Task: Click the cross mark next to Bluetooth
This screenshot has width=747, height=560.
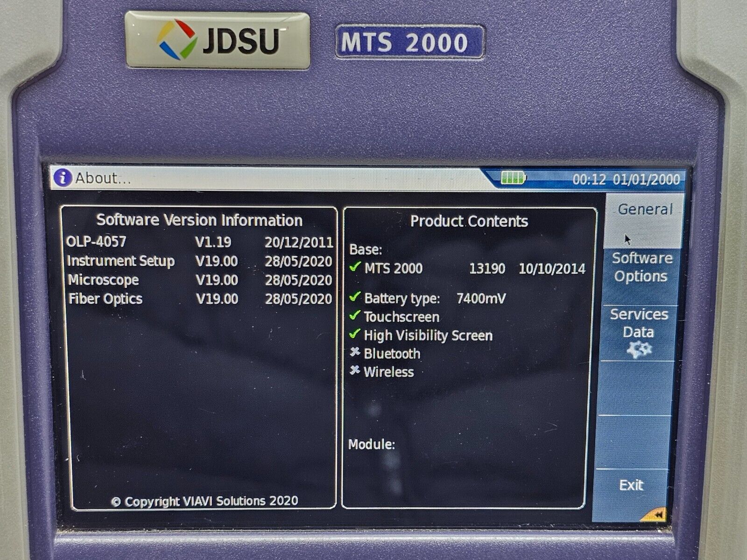Action: coord(355,352)
